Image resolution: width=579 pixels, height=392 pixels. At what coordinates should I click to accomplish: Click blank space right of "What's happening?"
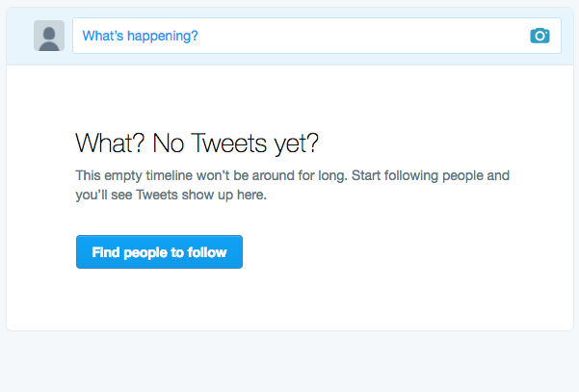(x=362, y=36)
